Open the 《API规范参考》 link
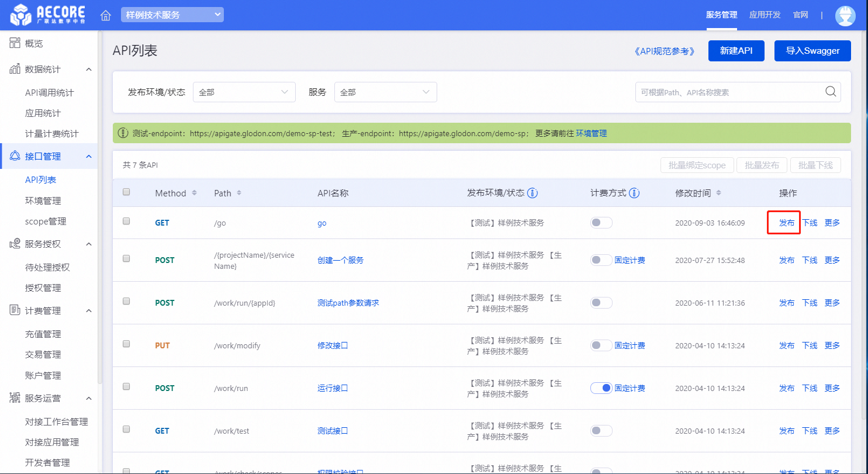 pyautogui.click(x=665, y=51)
